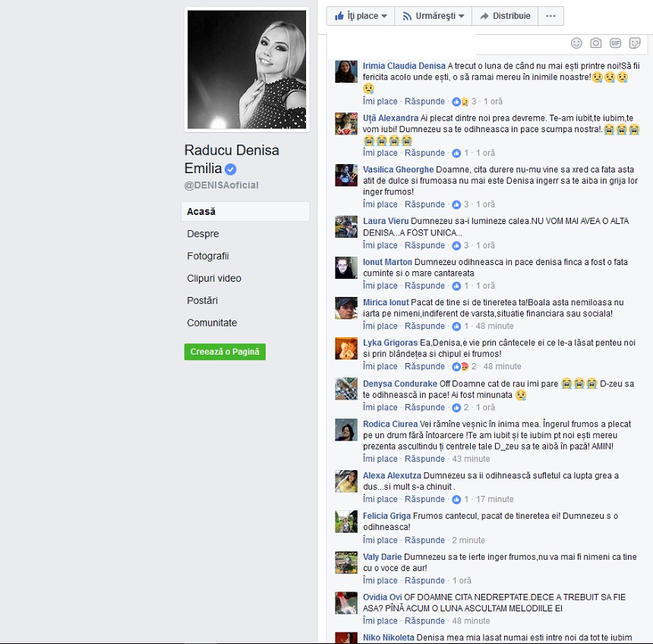The height and width of the screenshot is (644, 653).
Task: Click the verified badge next to page name
Action: tap(231, 169)
